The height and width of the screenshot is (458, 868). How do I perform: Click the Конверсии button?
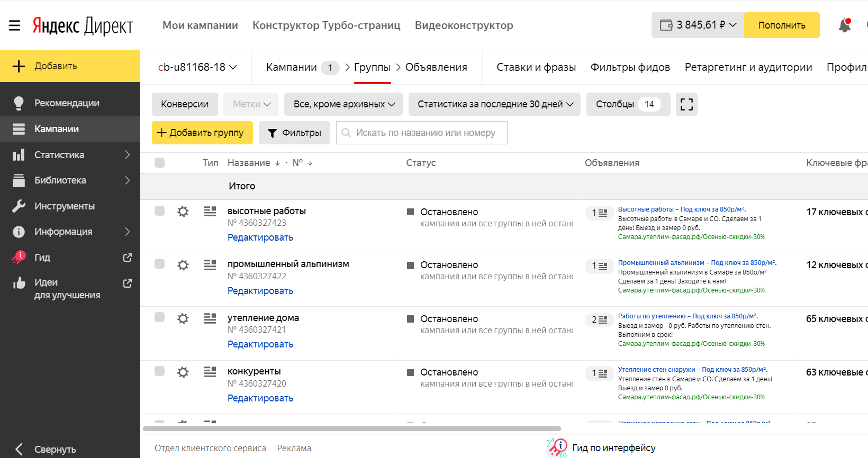[x=185, y=104]
